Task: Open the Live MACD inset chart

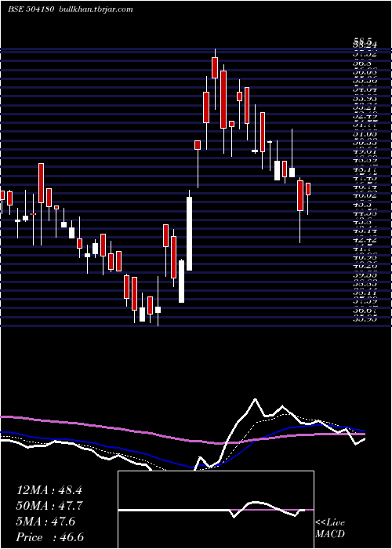Action: tap(216, 510)
